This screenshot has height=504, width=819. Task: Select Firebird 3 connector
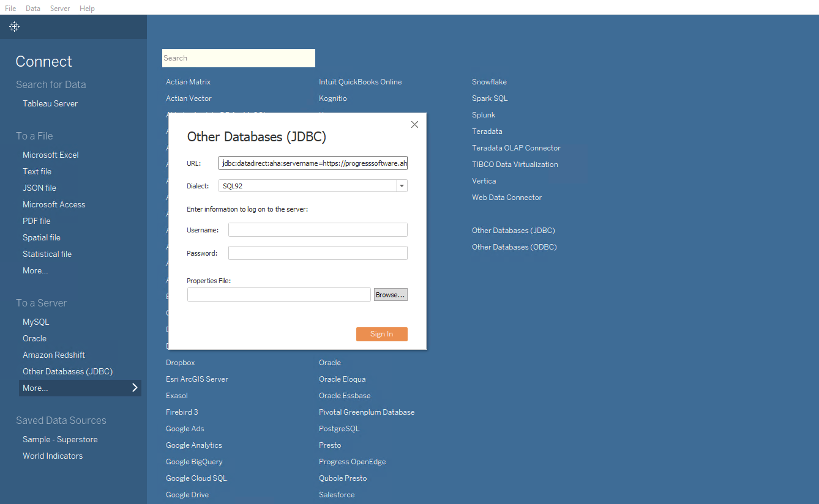point(182,412)
